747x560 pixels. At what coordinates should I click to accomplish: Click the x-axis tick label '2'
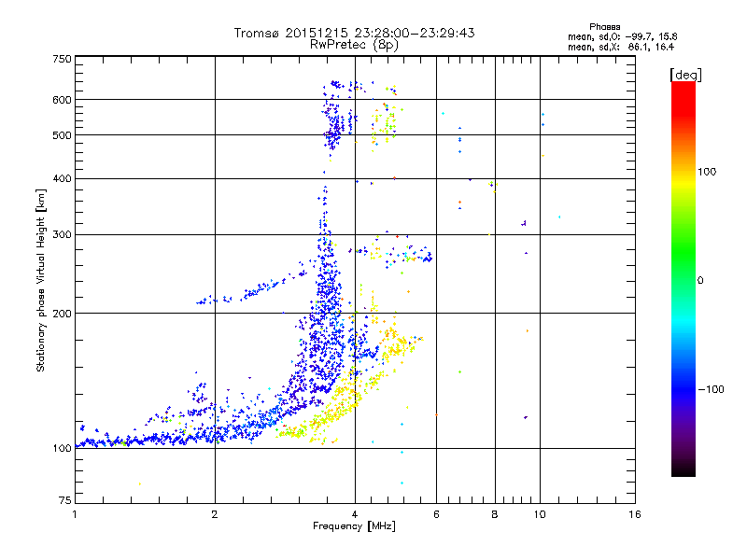click(x=215, y=514)
